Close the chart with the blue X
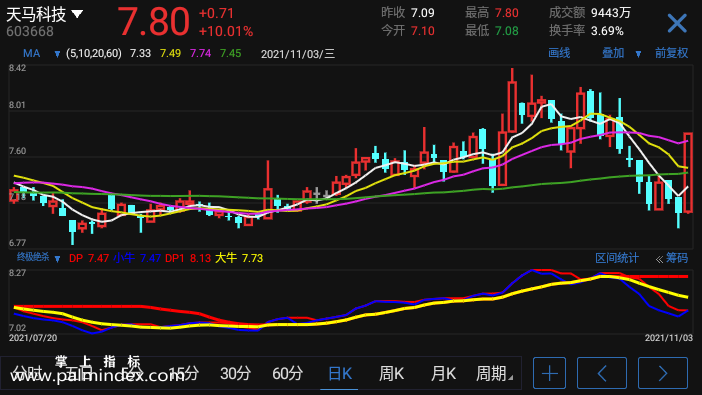 coord(676,23)
